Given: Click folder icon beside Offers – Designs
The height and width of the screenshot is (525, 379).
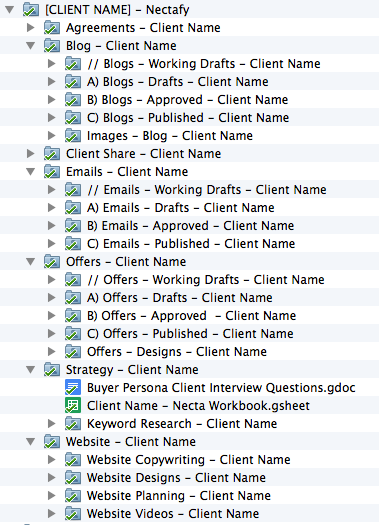Looking at the screenshot, I should point(73,351).
